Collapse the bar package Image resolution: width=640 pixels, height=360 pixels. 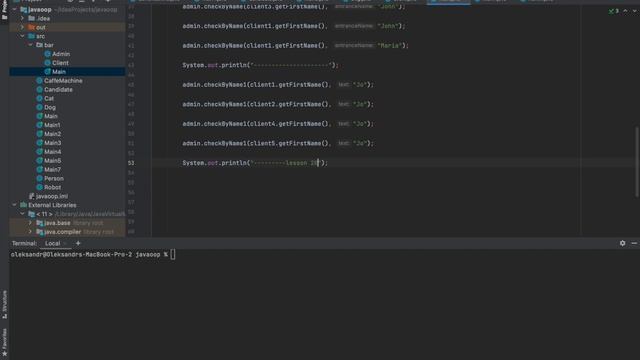(x=31, y=45)
